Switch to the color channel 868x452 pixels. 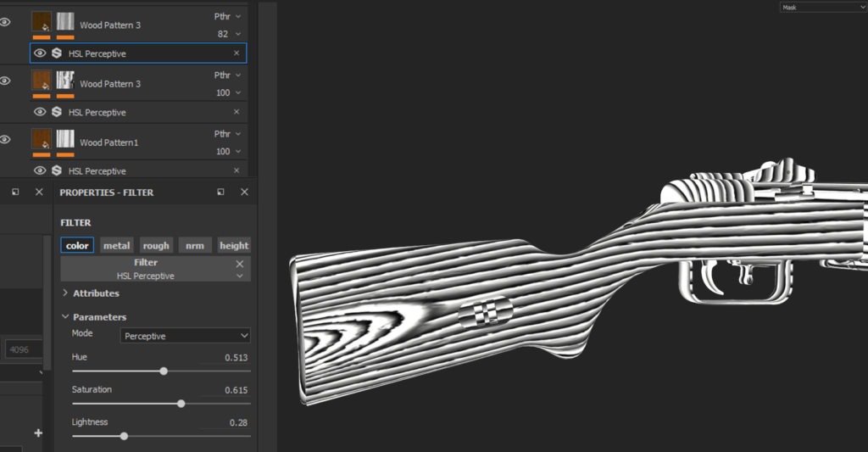click(x=77, y=245)
